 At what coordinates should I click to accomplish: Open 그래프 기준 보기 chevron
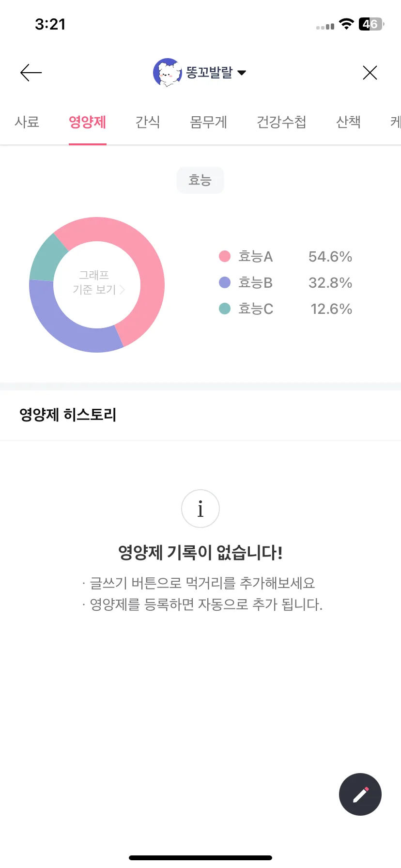123,290
